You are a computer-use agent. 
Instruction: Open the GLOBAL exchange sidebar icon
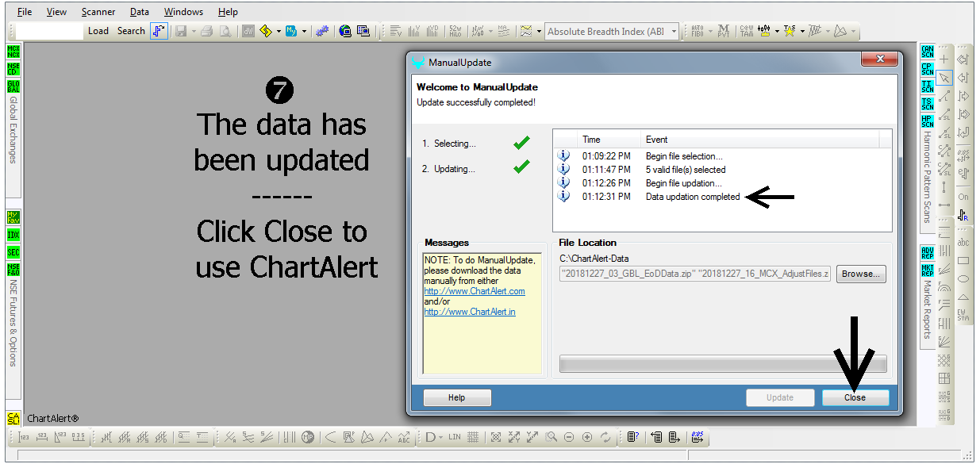pos(13,86)
